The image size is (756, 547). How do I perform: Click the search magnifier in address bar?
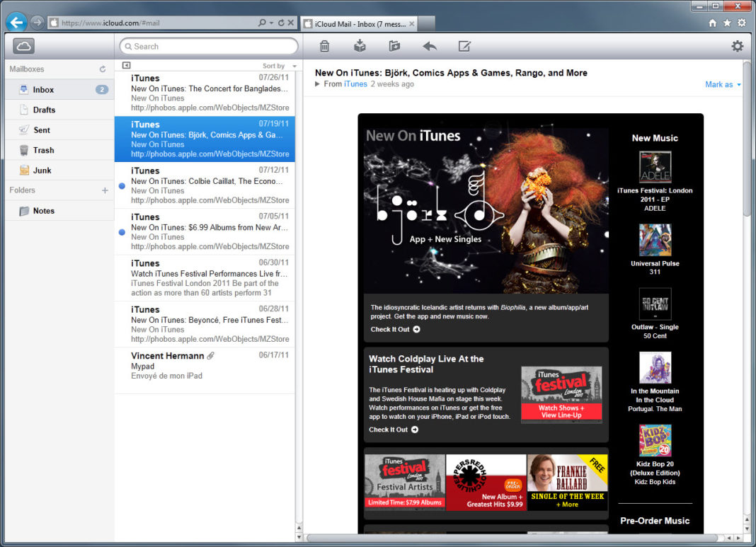tap(262, 23)
